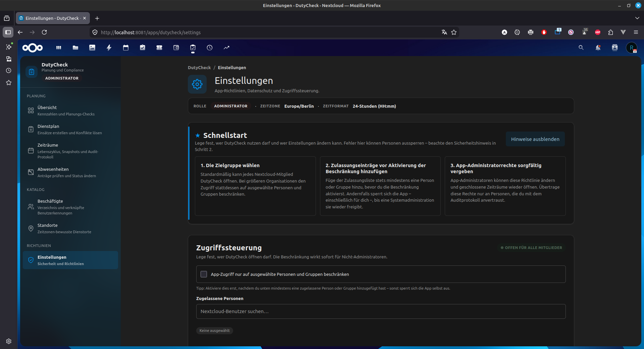Open the Photos app icon
Viewport: 644px width, 349px height.
tap(92, 48)
